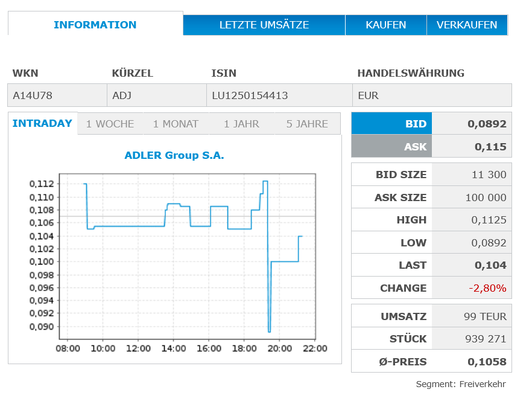Switch to LETZTE UMSÄTZE tab
Screen dimensions: 532x401
coord(264,25)
